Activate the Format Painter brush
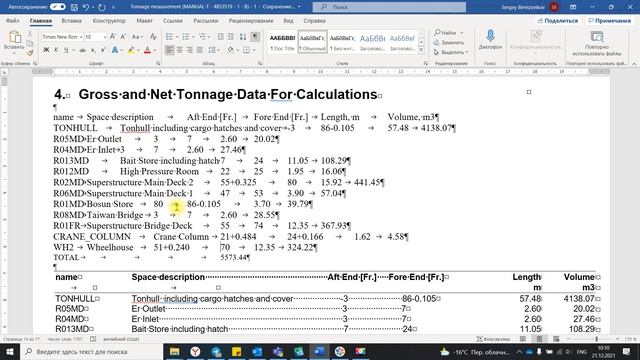 [30, 52]
